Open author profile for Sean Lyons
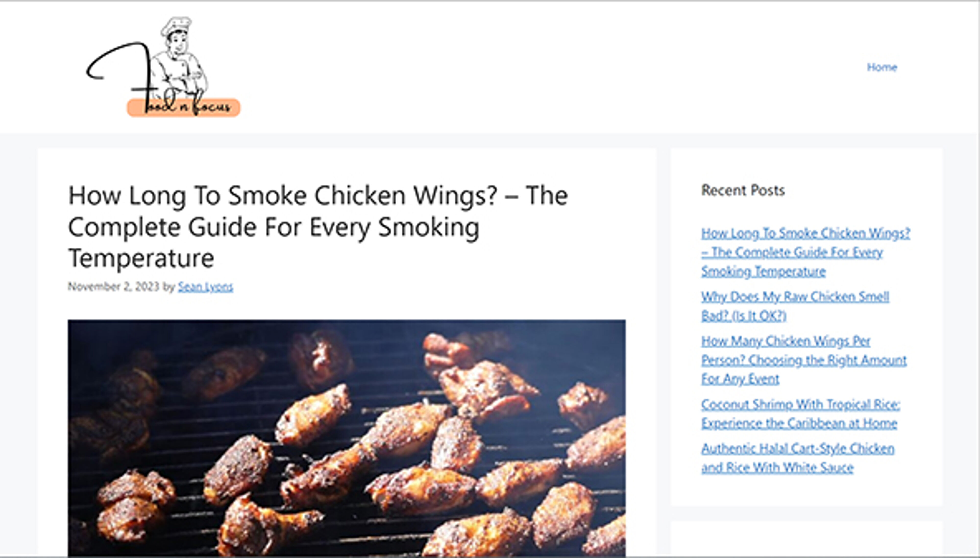Screen dimensions: 980x558 [x=205, y=286]
